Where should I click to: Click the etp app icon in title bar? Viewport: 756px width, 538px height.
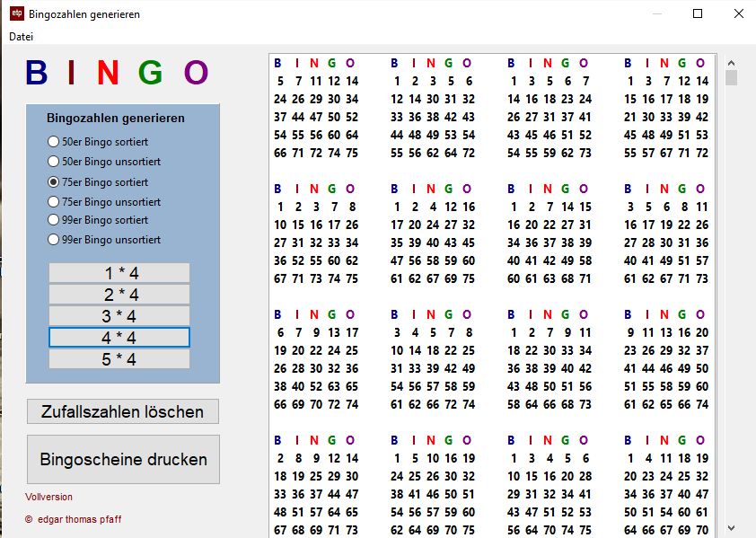click(x=16, y=13)
